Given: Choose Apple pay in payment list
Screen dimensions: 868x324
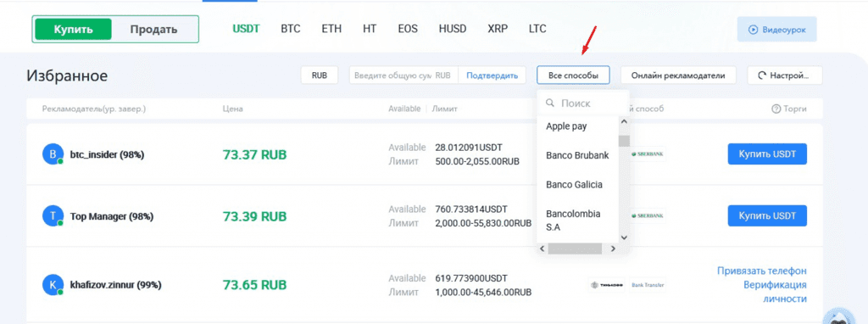Looking at the screenshot, I should pos(566,126).
